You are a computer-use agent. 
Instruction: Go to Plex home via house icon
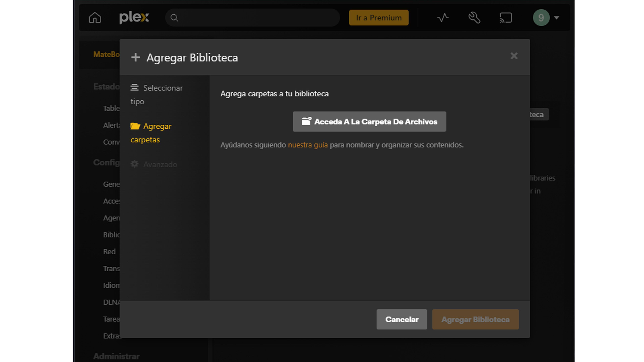click(x=95, y=18)
